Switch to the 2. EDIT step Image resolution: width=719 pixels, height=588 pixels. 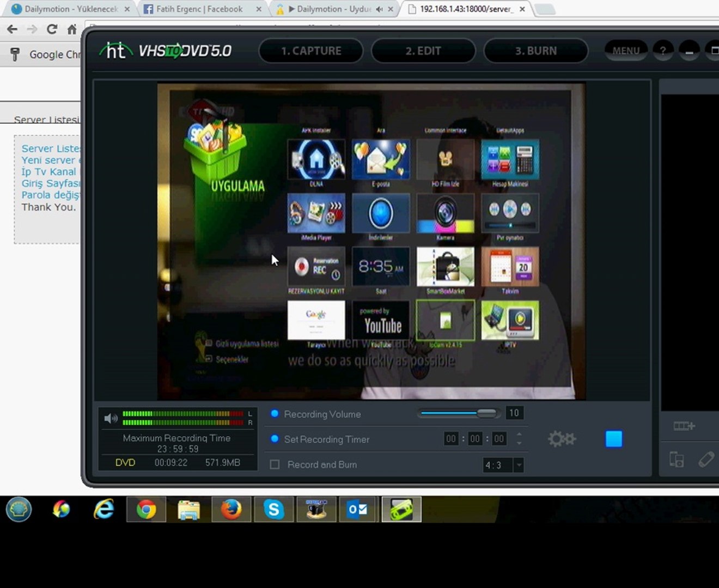[x=423, y=51]
